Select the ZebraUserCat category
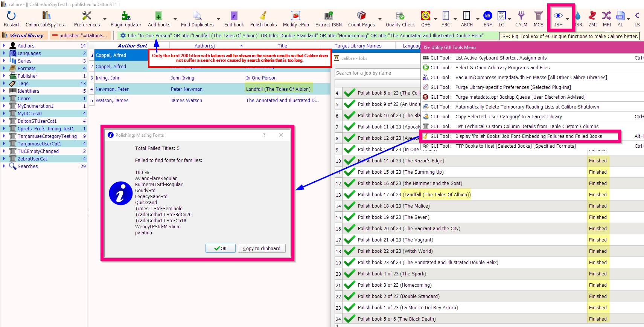The image size is (644, 327). [32, 159]
